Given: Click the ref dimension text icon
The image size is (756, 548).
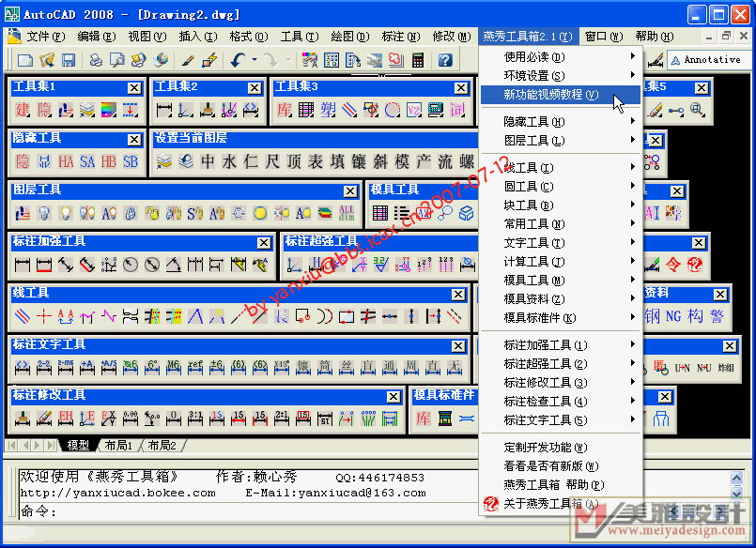Looking at the screenshot, I should click(x=194, y=368).
